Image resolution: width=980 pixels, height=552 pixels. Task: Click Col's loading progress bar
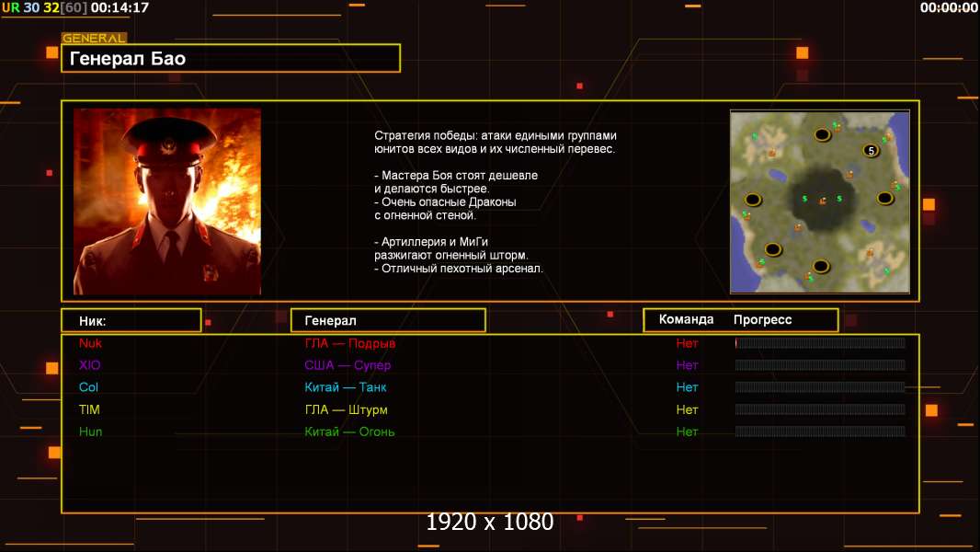[x=820, y=387]
